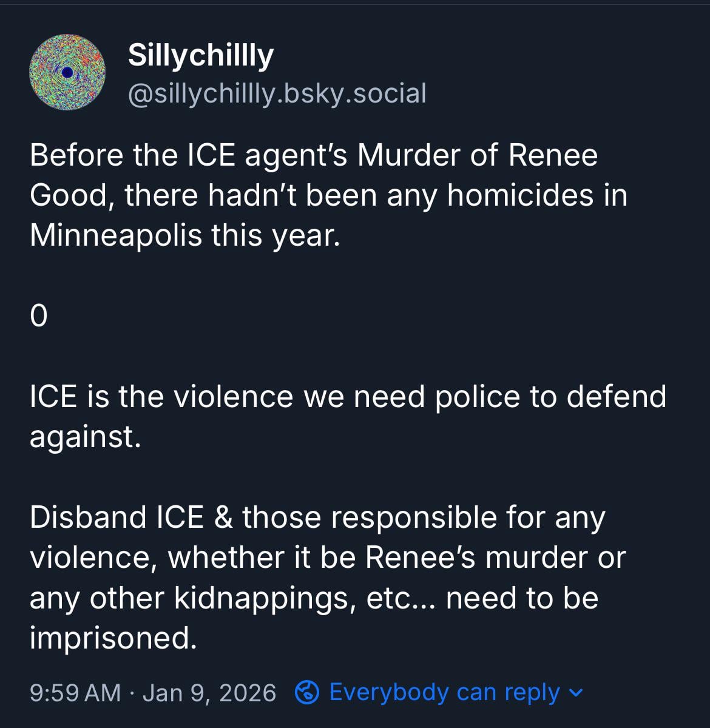This screenshot has width=710, height=728.
Task: Click the @sillychillly.bsky.social handle
Action: click(x=277, y=93)
